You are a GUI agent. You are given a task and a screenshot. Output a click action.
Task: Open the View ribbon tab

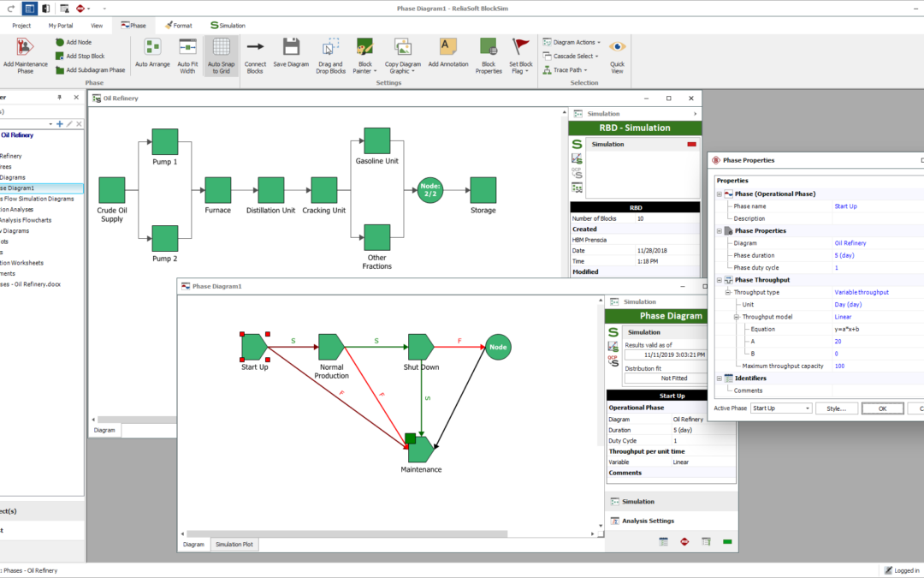pyautogui.click(x=97, y=26)
